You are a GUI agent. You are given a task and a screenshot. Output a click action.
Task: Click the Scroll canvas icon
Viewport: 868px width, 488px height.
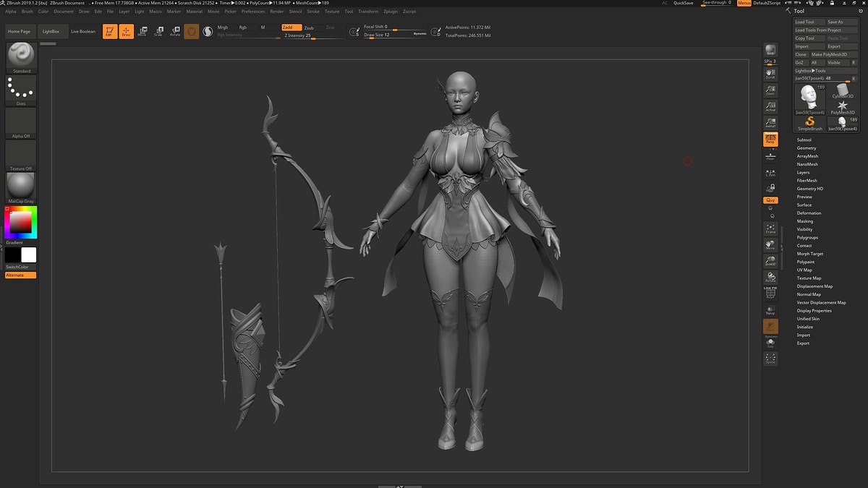coord(771,73)
